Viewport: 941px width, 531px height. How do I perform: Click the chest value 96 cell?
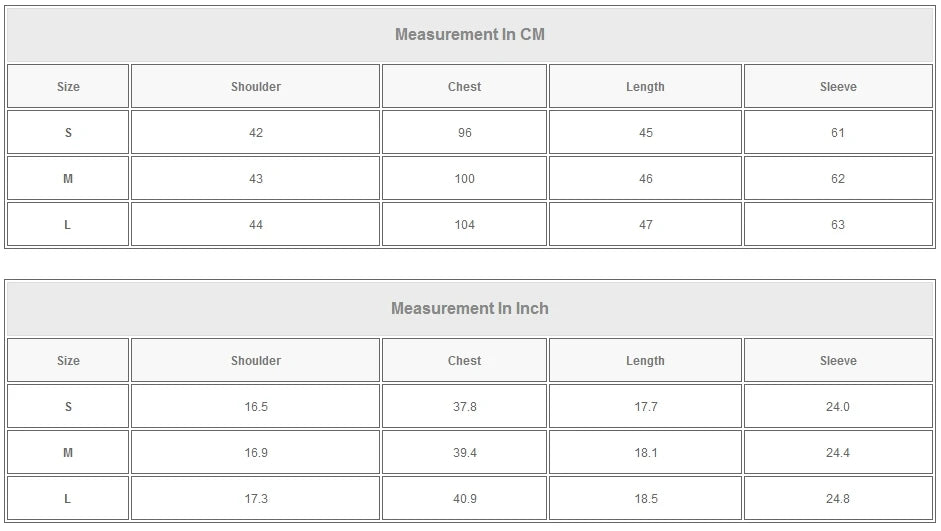point(464,133)
